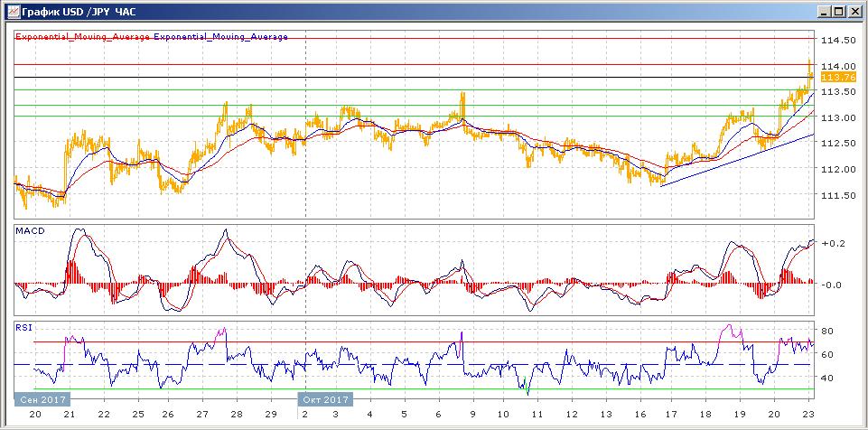This screenshot has width=868, height=430.
Task: Select the blue Exponential_Moving_Average label
Action: click(x=221, y=37)
